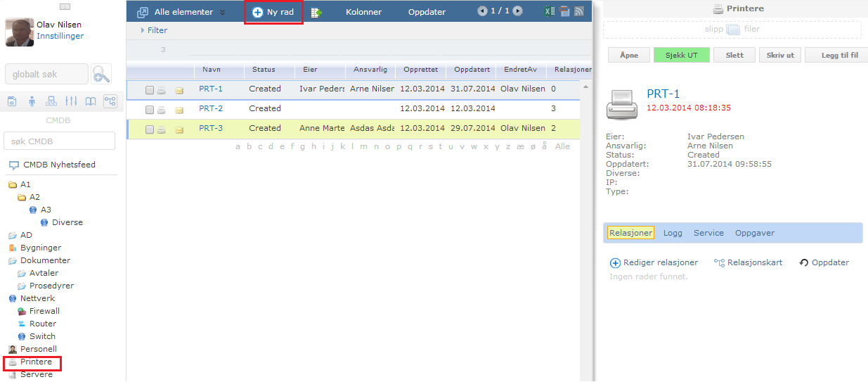Focus the globalt søk search field
The width and height of the screenshot is (868, 382).
pyautogui.click(x=47, y=74)
